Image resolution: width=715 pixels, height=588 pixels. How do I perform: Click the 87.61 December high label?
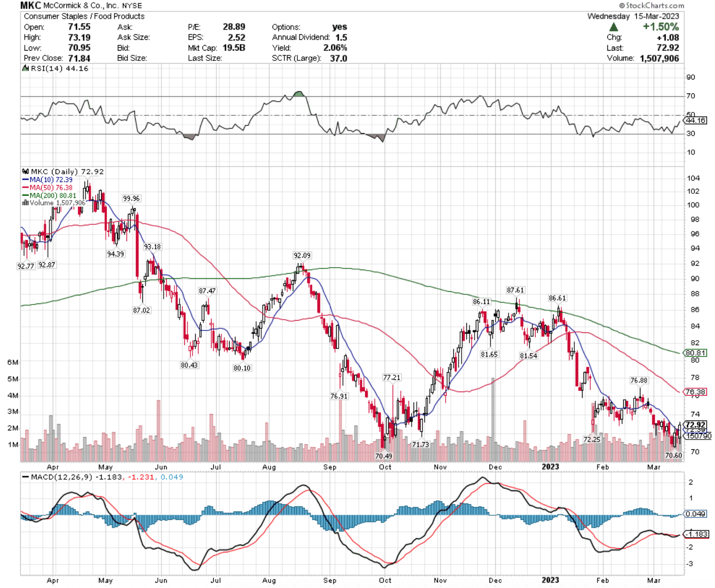pos(515,290)
